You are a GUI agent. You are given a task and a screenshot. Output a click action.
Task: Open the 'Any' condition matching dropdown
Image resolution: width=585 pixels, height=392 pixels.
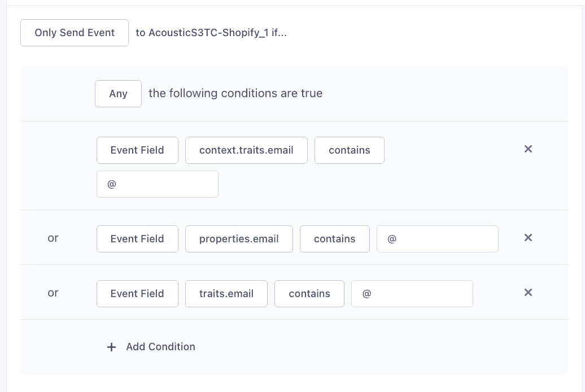(x=118, y=93)
